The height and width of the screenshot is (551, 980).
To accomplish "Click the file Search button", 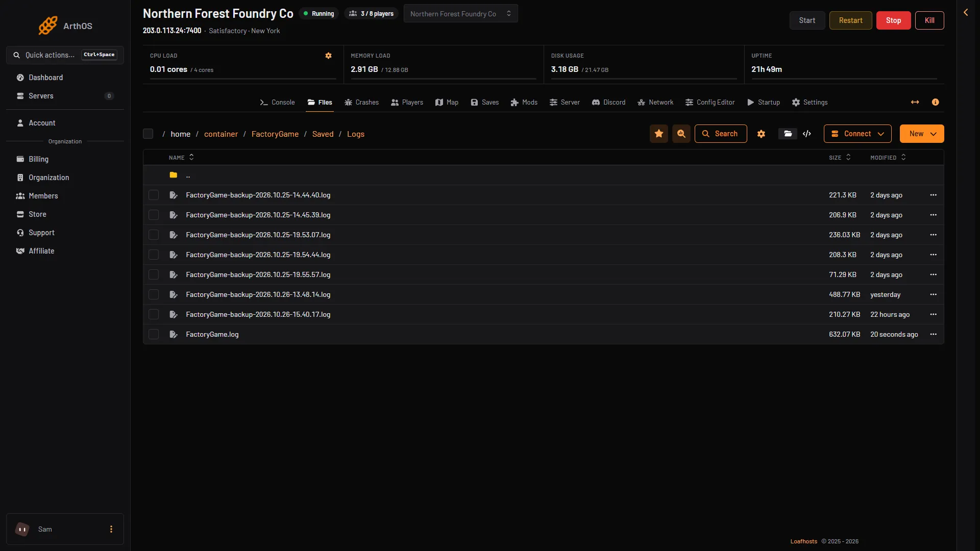I will 721,134.
